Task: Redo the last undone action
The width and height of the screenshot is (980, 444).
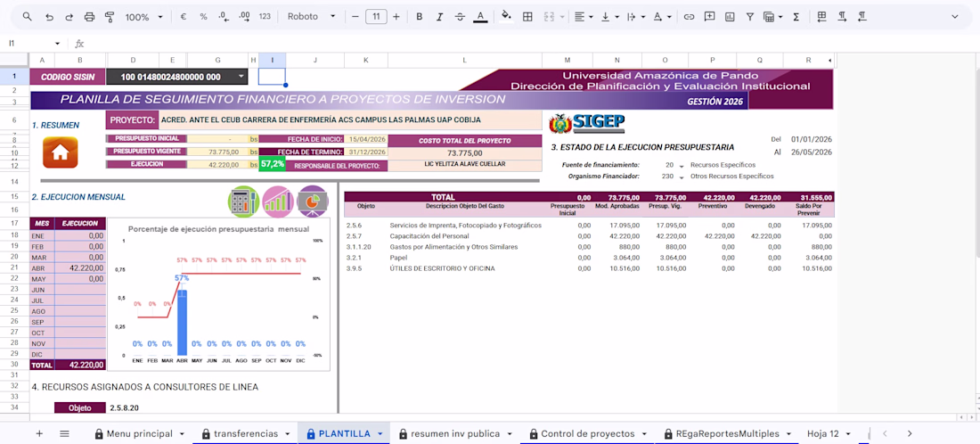Action: click(x=69, y=17)
